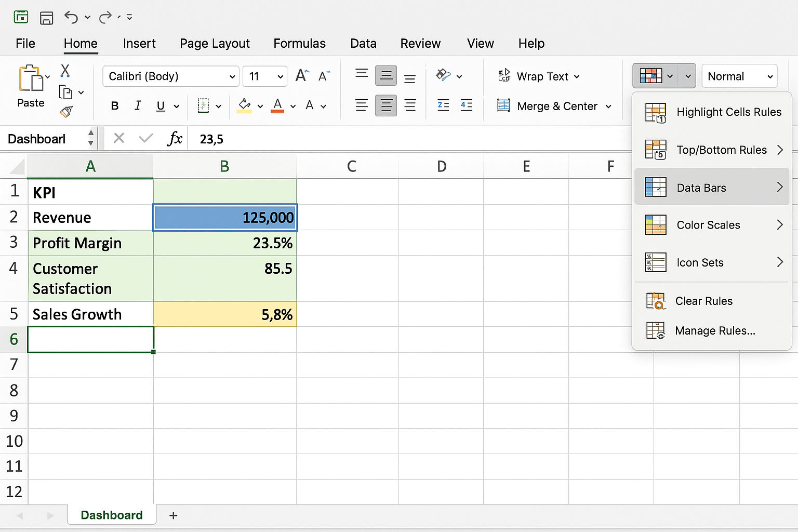
Task: Open the Normal cell style dropdown
Action: (x=739, y=76)
